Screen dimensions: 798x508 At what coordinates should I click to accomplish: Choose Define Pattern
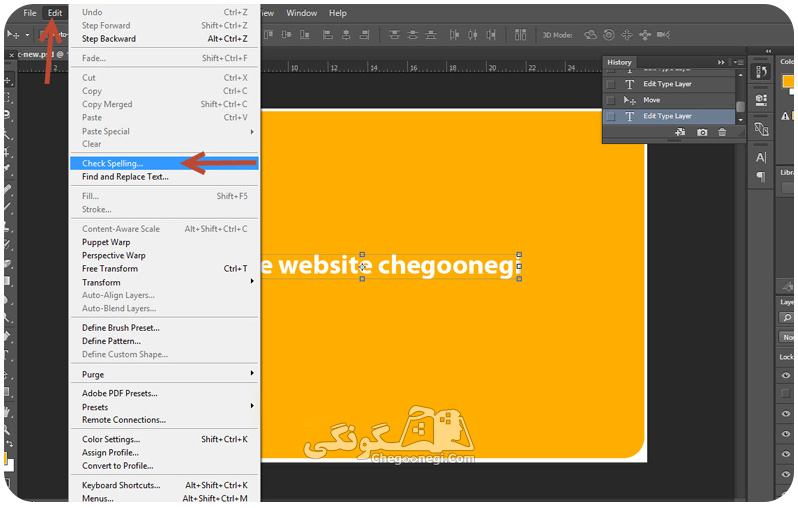(111, 341)
